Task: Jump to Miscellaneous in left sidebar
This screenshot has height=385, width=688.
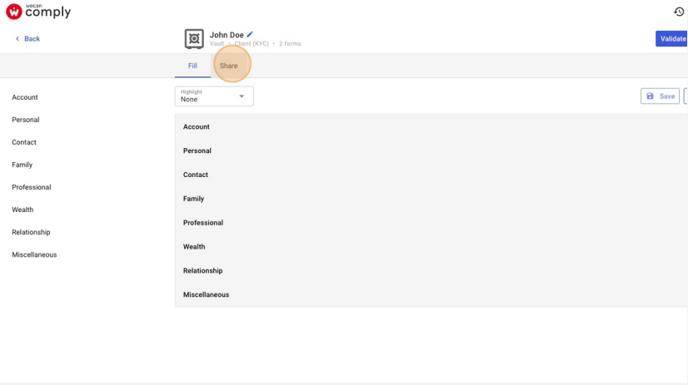Action: pyautogui.click(x=34, y=255)
